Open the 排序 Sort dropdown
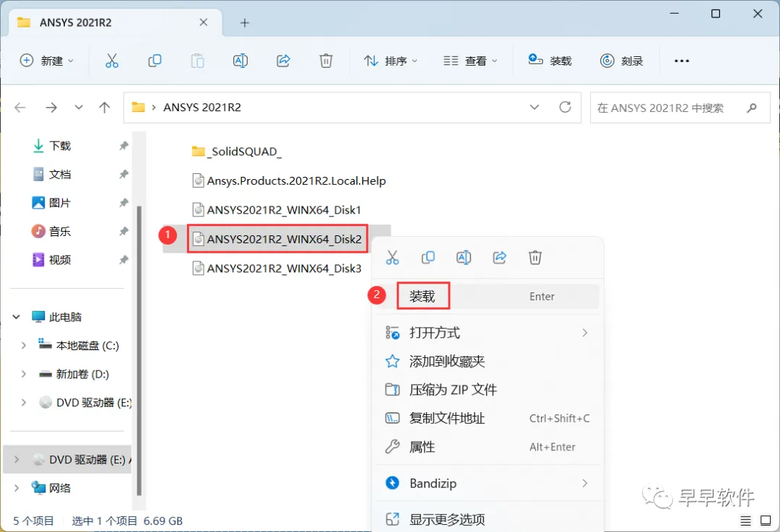Viewport: 780px width, 532px height. [x=391, y=61]
